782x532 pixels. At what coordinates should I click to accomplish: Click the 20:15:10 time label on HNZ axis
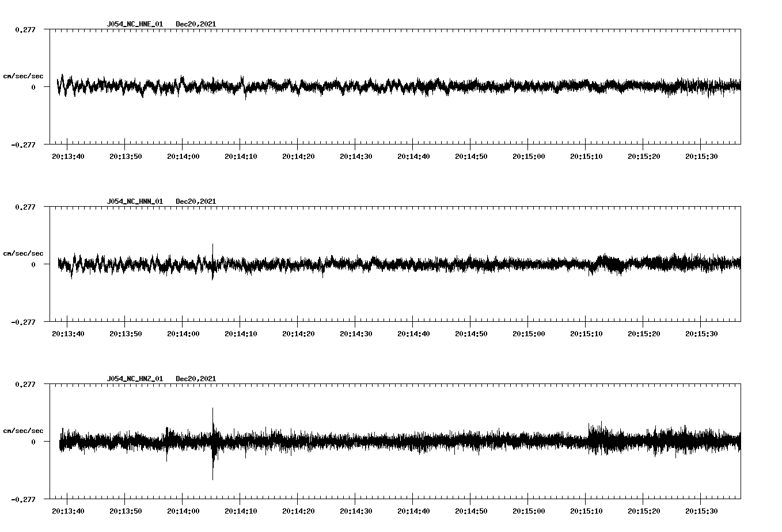pos(586,511)
